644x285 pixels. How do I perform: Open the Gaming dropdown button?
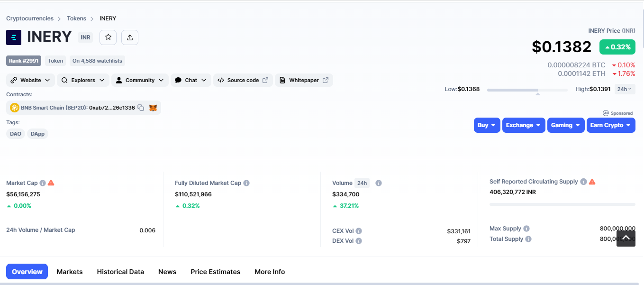pyautogui.click(x=566, y=125)
